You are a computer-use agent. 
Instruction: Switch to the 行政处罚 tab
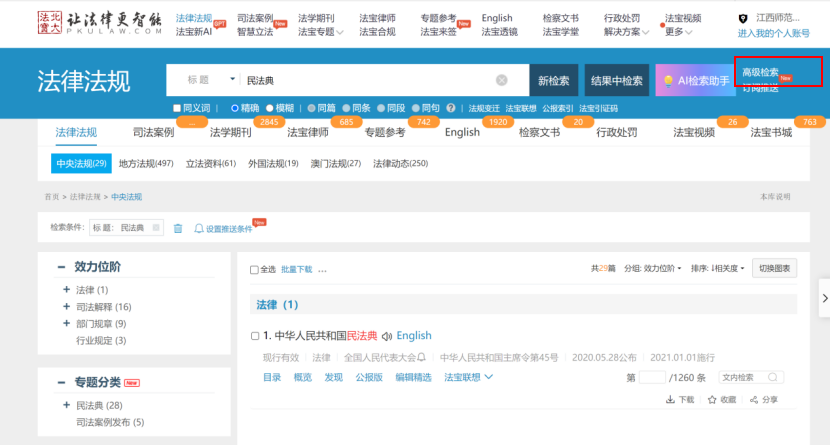tap(617, 132)
